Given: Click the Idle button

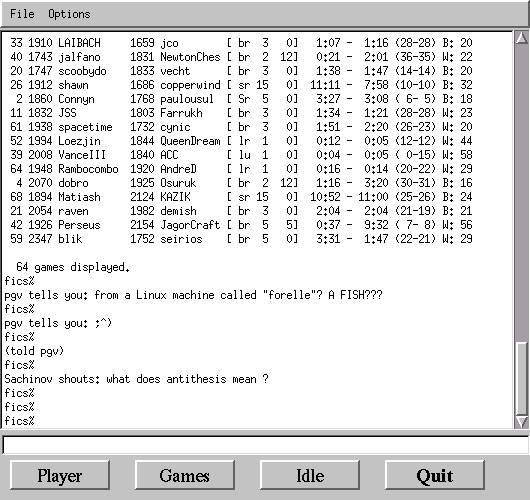Looking at the screenshot, I should (x=310, y=475).
